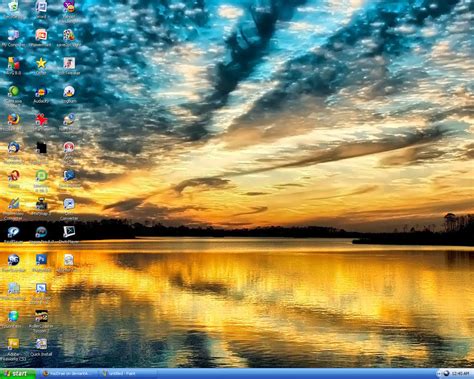Open the shortcut with photo thumbnail icon
474x379 pixels.
69,63
